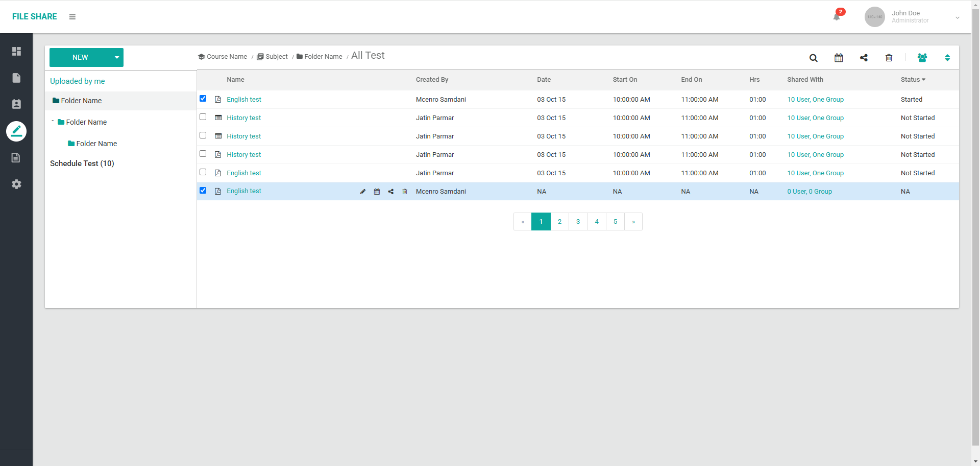Open the Uploaded by me link
Viewport: 980px width, 466px height.
(x=78, y=81)
